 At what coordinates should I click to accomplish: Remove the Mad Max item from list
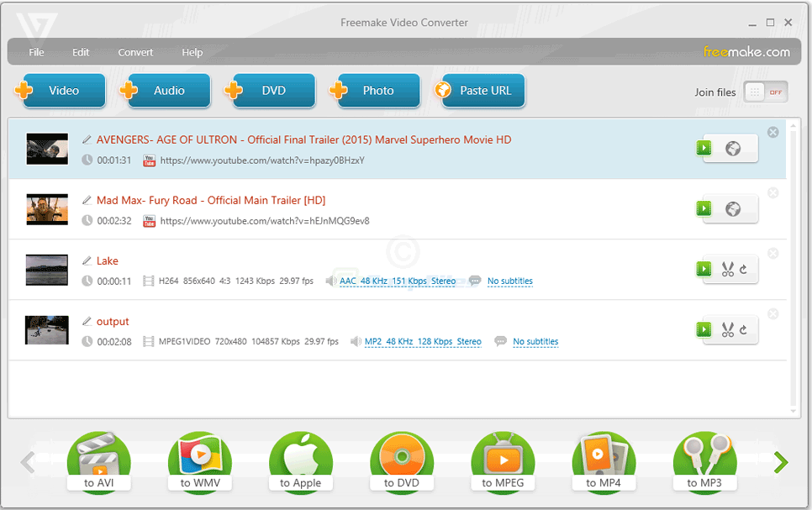(x=773, y=192)
